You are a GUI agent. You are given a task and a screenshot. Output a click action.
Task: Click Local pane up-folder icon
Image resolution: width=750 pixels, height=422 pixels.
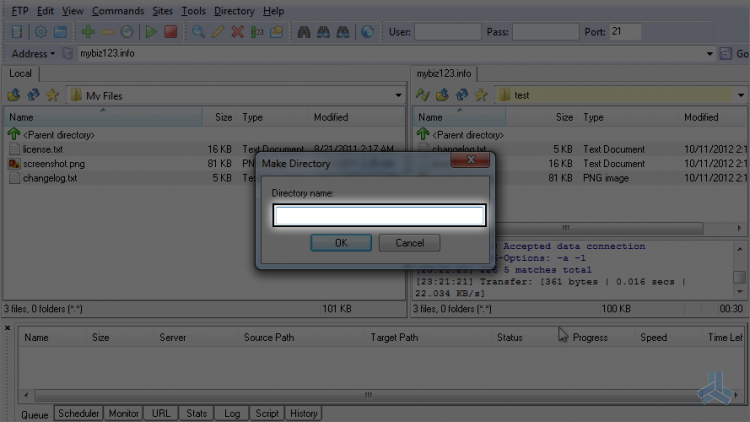[14, 95]
